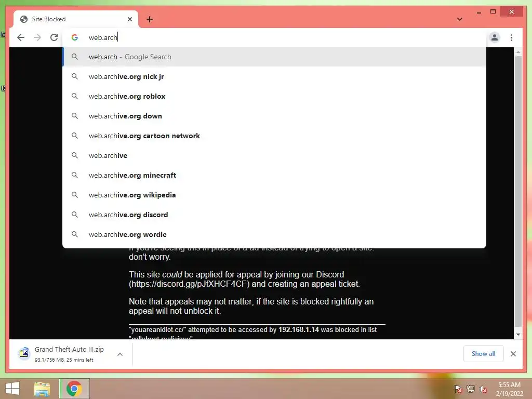Click the page scrollbar down arrow
532x399 pixels.
518,335
